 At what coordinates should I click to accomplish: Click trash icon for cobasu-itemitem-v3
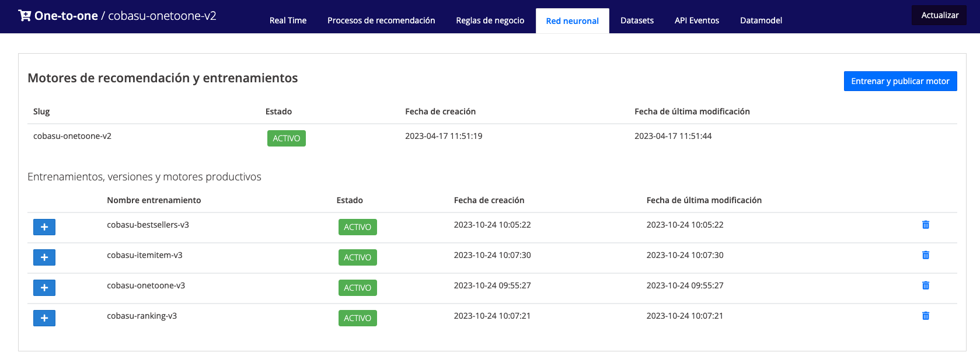925,255
